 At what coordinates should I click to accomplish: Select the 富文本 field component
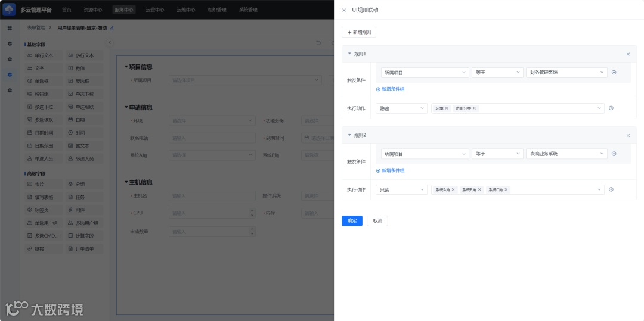click(84, 145)
